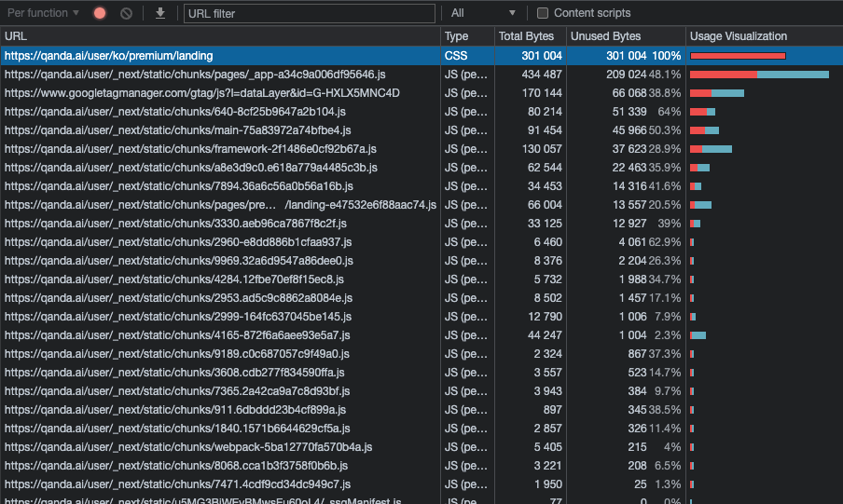
Task: Click the 209 024 unused bytes value
Action: [x=626, y=75]
